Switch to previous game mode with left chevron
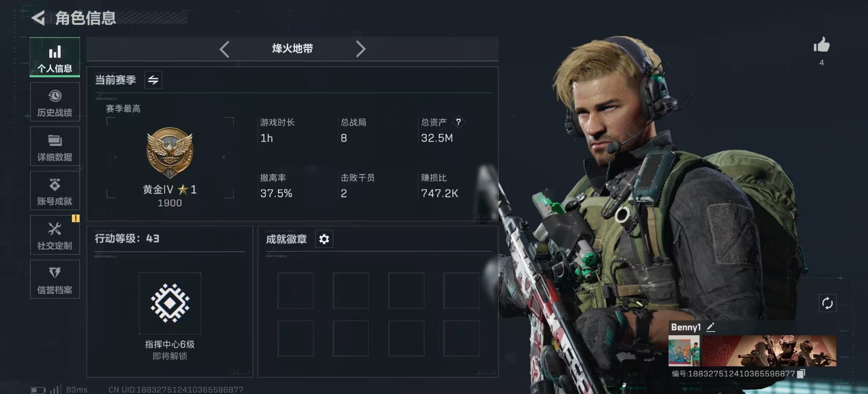This screenshot has width=868, height=394. pyautogui.click(x=225, y=49)
